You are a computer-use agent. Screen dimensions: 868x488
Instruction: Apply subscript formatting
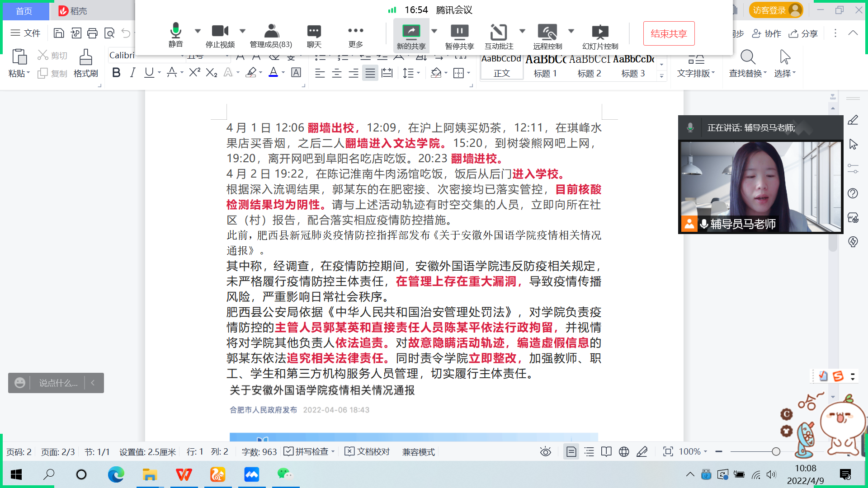pos(212,72)
